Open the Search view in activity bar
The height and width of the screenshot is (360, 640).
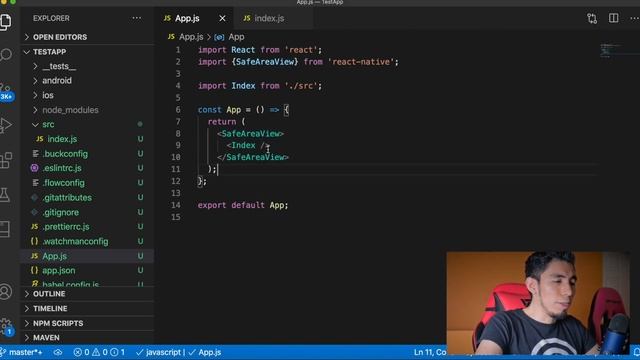click(6, 54)
